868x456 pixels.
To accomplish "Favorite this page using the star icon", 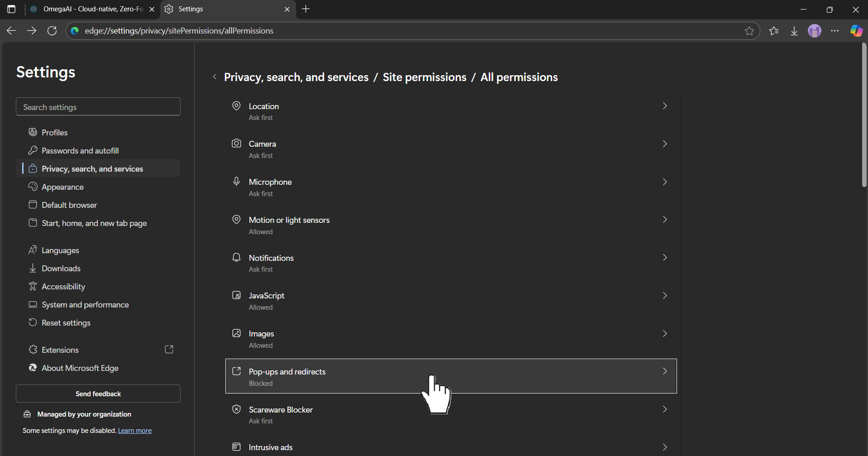I will (x=750, y=30).
